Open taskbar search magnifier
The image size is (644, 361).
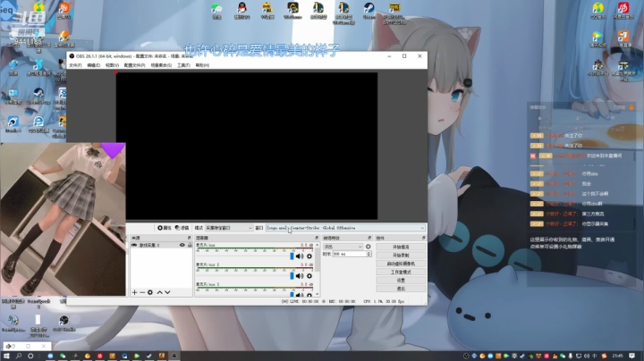point(19,356)
